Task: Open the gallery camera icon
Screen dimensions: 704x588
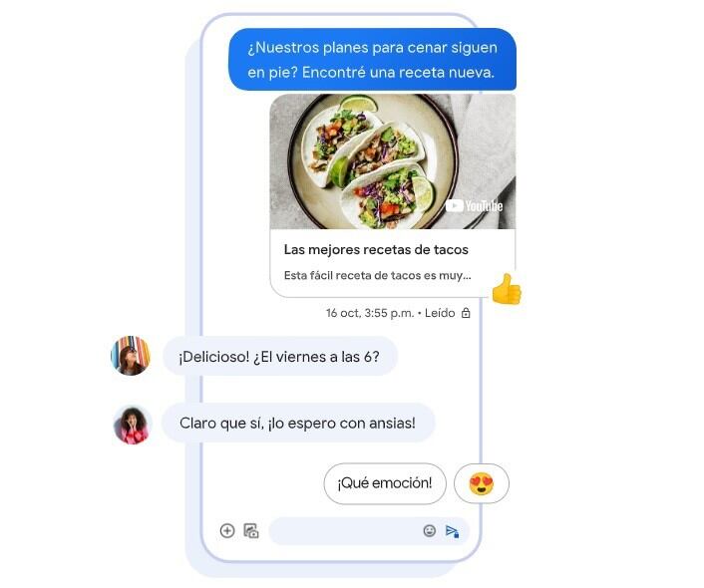Action: 251,530
